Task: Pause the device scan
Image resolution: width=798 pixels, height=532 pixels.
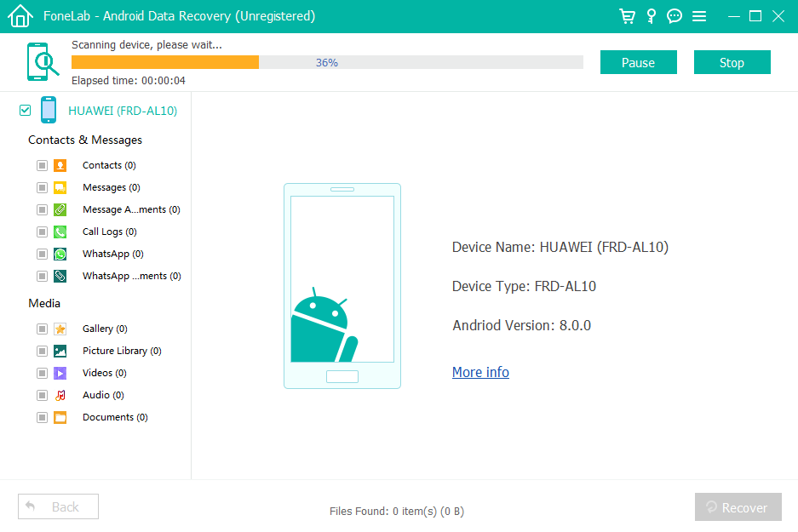Action: (x=638, y=62)
